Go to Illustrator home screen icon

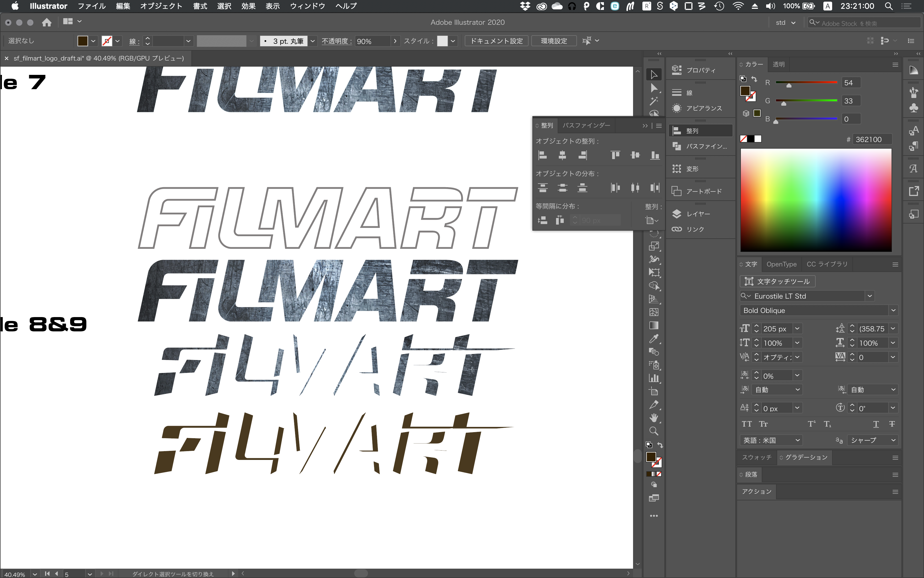click(46, 22)
